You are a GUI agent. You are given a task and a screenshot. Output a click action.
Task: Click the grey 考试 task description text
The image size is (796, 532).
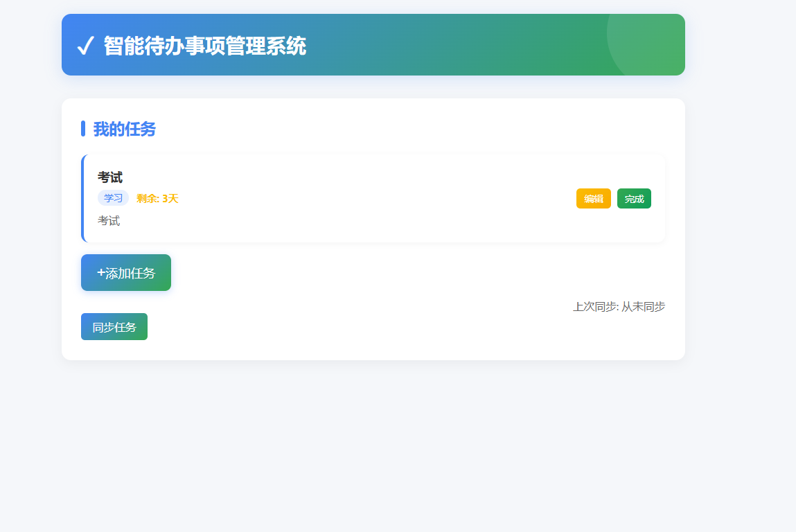pos(109,221)
